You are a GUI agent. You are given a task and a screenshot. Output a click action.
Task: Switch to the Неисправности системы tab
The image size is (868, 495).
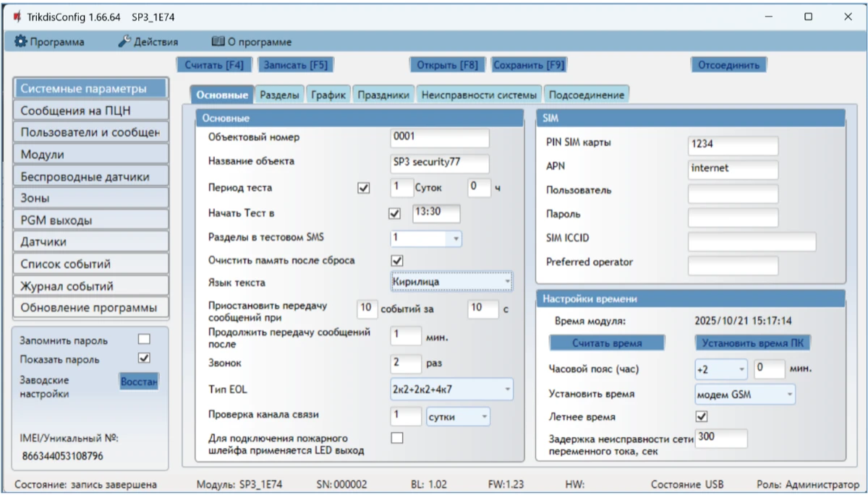click(479, 95)
